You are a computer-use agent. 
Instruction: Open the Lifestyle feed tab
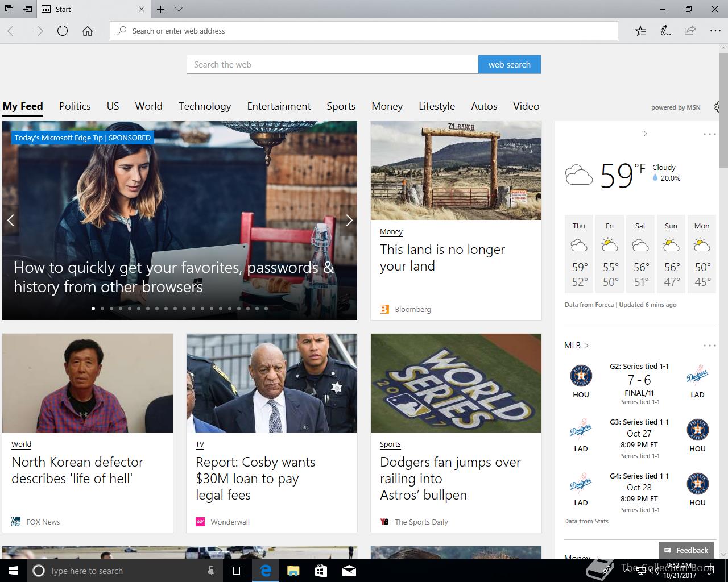(x=437, y=106)
